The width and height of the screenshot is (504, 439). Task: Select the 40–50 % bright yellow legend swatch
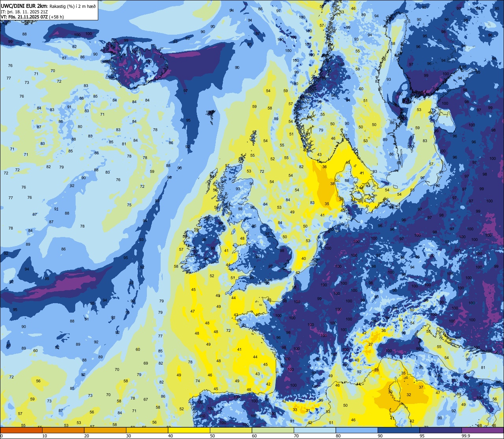tap(189, 430)
